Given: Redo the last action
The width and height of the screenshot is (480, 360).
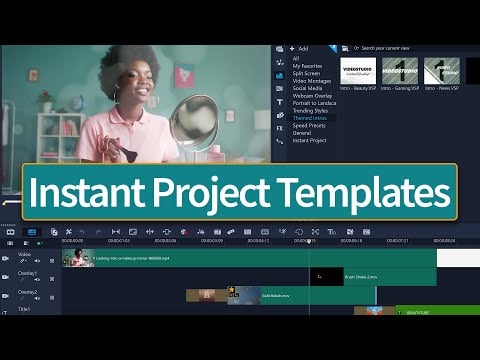Looking at the screenshot, I should tap(98, 232).
